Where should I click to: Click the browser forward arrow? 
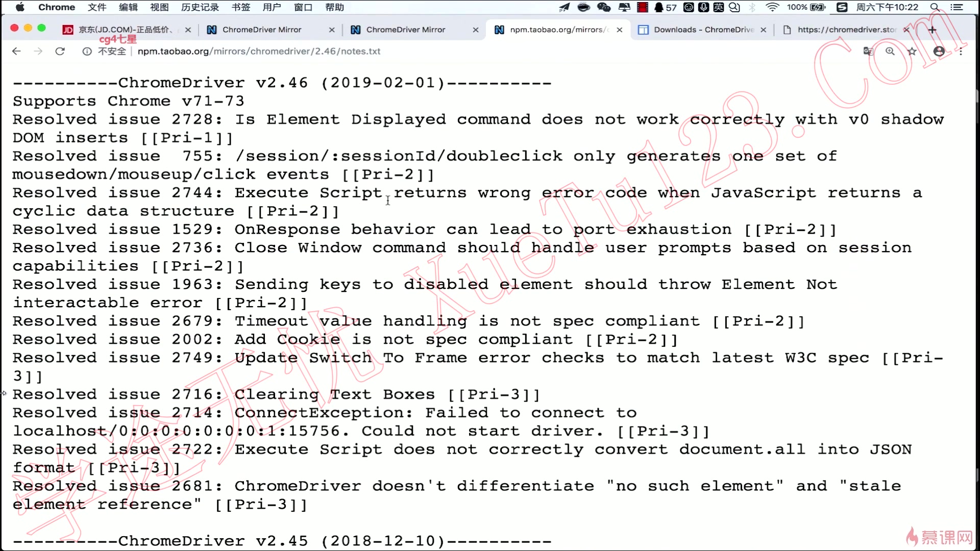tap(38, 51)
